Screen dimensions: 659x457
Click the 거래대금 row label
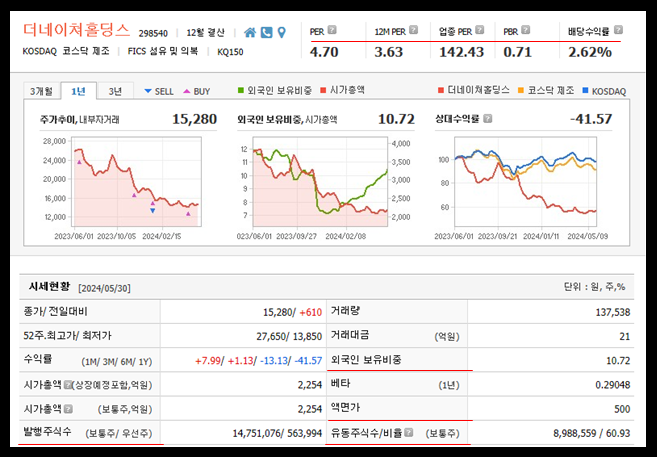pyautogui.click(x=350, y=335)
